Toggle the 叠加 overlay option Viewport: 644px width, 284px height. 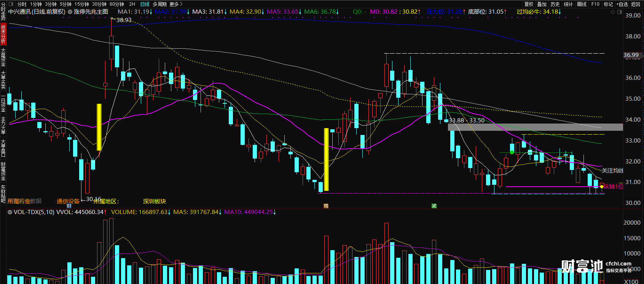pos(542,4)
